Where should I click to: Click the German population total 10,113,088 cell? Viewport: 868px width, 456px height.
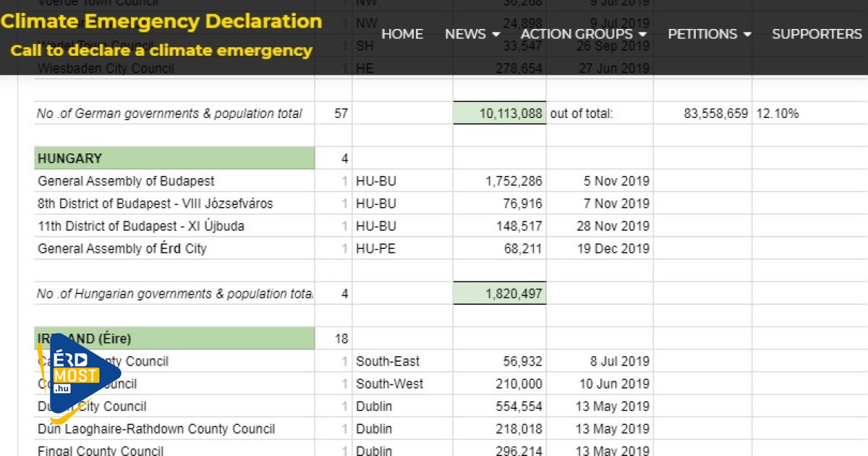(x=499, y=114)
